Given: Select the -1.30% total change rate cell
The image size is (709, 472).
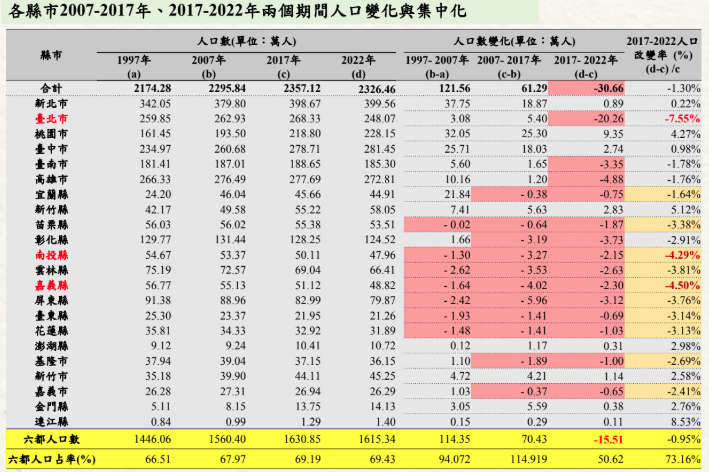Looking at the screenshot, I should pos(683,89).
